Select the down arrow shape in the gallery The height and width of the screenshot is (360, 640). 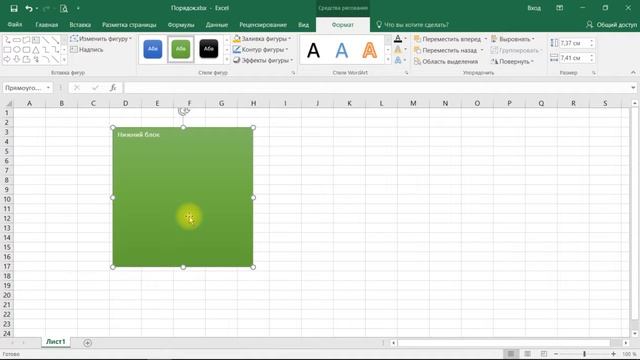coord(17,59)
